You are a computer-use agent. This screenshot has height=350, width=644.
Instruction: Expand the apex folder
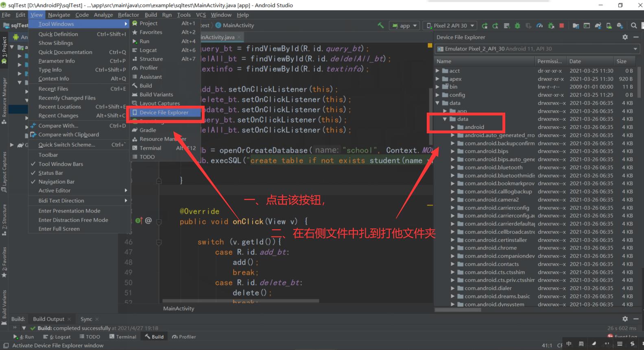[438, 79]
